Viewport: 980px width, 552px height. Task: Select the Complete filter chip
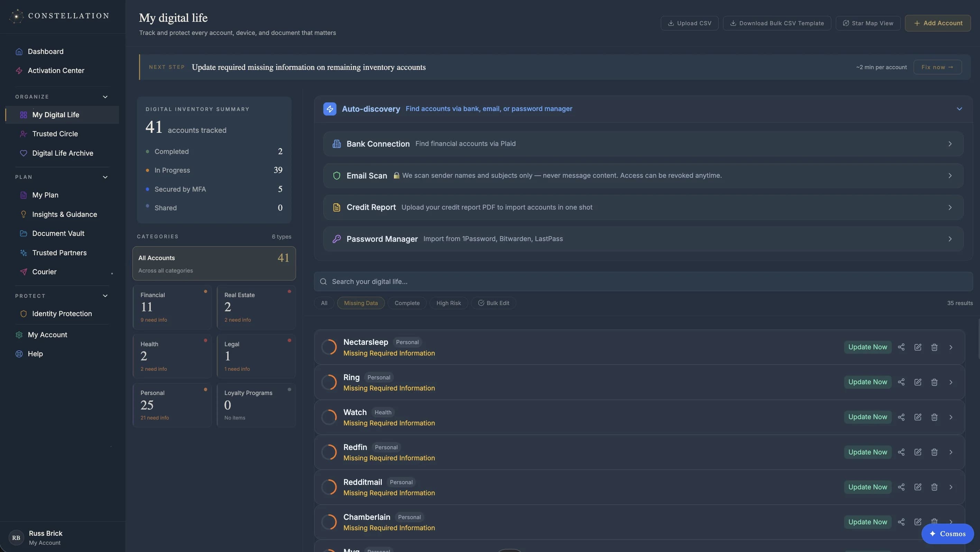[407, 303]
